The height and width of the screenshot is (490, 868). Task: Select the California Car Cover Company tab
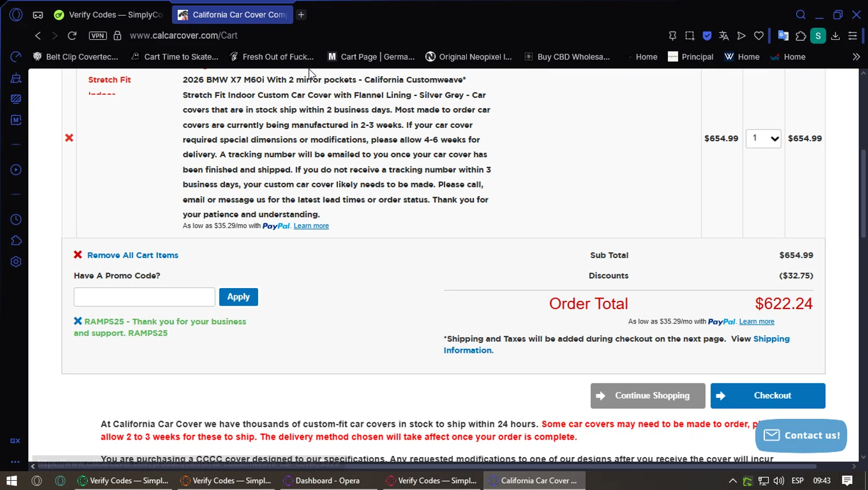[x=233, y=15]
